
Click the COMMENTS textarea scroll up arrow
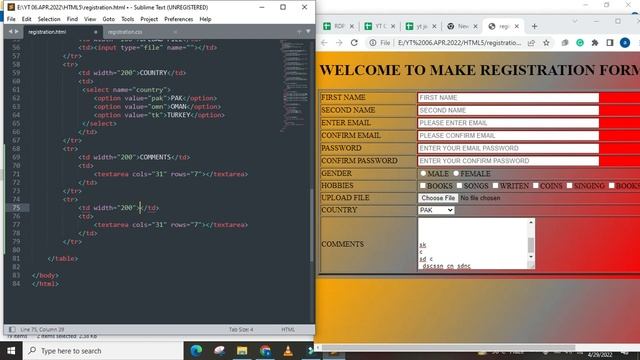(531, 222)
